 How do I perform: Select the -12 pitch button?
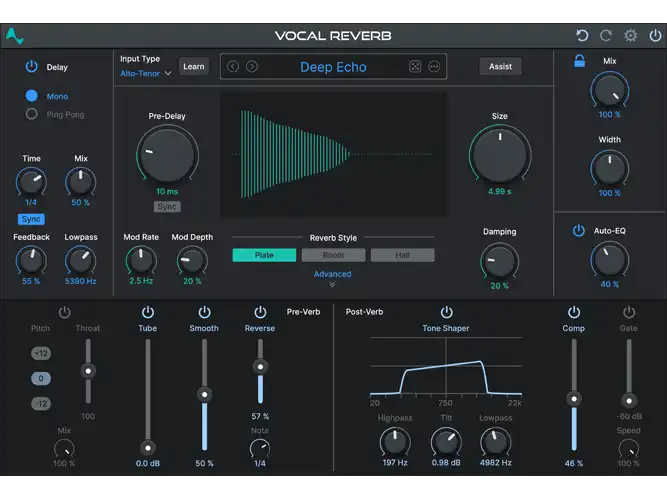(x=41, y=403)
